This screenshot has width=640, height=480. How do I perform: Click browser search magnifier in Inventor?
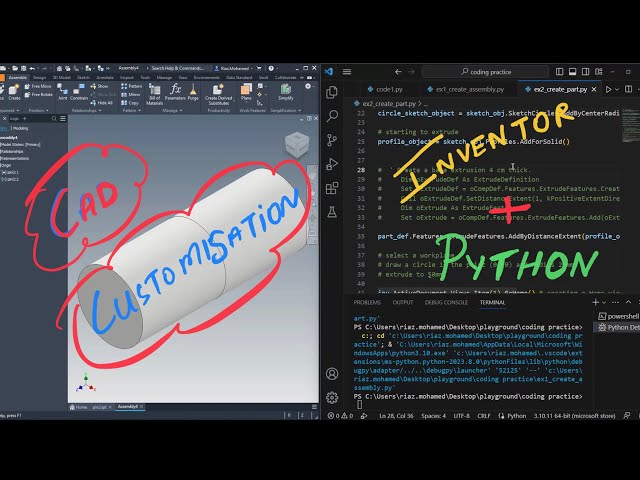click(54, 118)
